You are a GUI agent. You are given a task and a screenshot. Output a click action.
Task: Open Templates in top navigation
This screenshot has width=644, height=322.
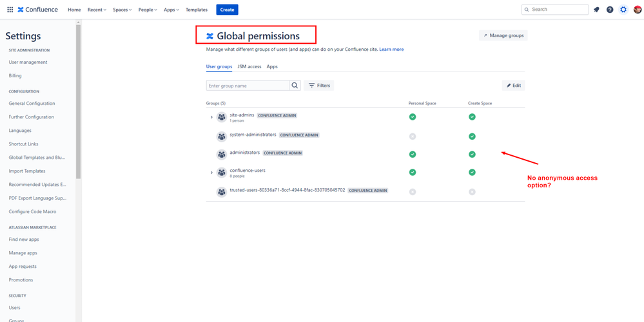click(197, 10)
